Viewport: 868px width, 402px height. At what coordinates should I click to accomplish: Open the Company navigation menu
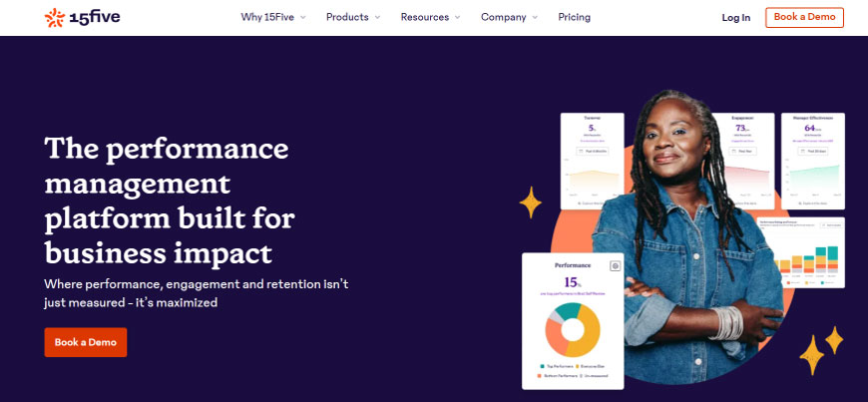click(509, 17)
